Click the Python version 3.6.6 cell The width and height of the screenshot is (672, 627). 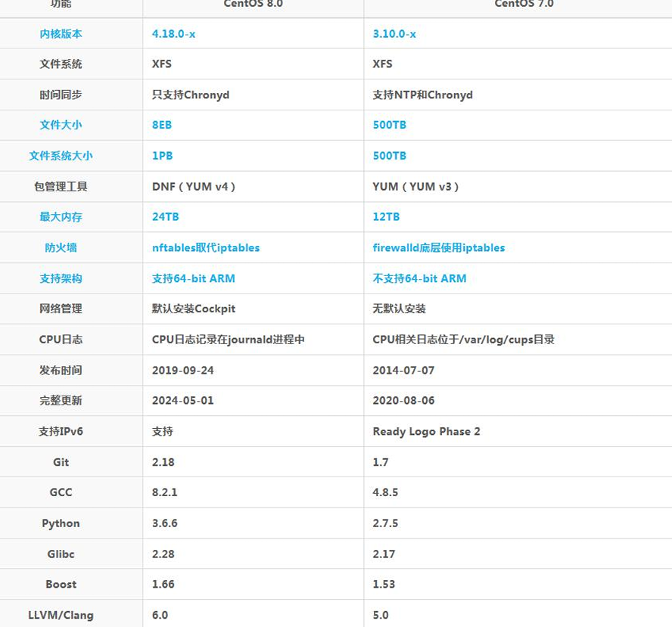[x=164, y=523]
